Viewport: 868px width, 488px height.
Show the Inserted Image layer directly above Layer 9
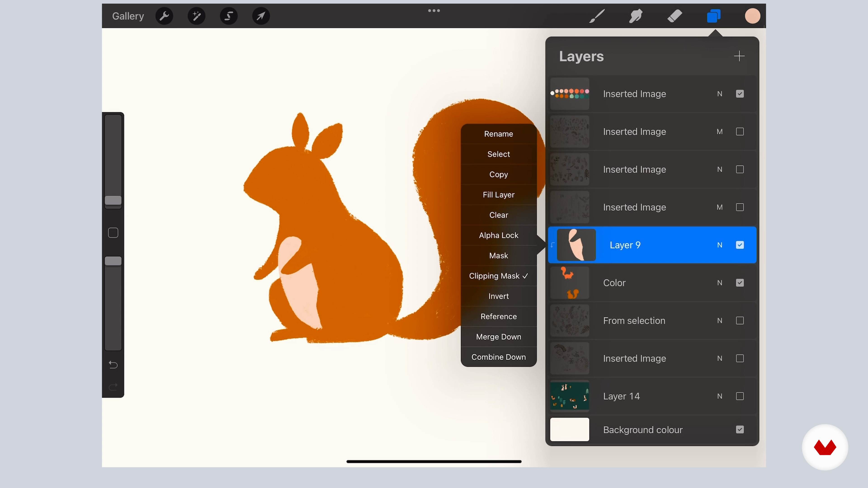pos(740,207)
